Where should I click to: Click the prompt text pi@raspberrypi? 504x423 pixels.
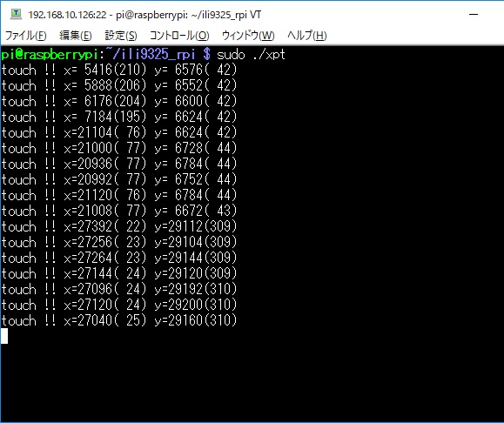point(50,54)
